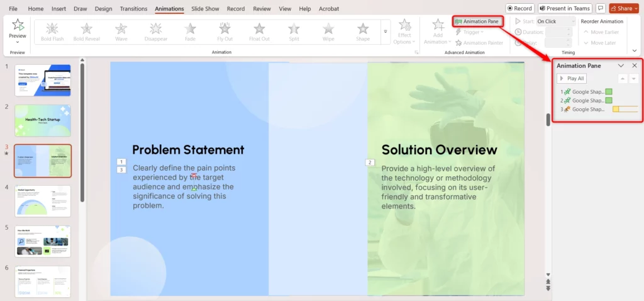Image resolution: width=644 pixels, height=301 pixels.
Task: Click Play All in Animation Pane
Action: (x=572, y=79)
